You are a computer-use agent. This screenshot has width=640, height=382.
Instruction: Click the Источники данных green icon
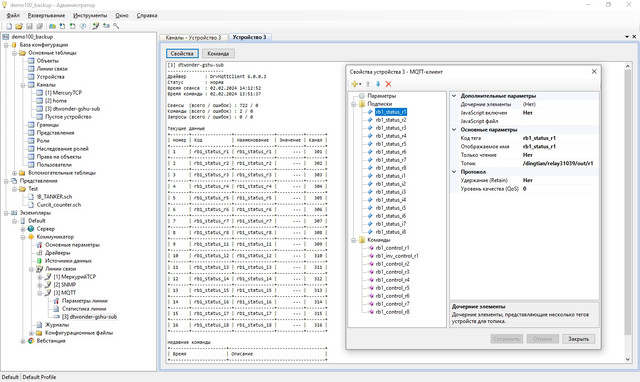coord(39,261)
